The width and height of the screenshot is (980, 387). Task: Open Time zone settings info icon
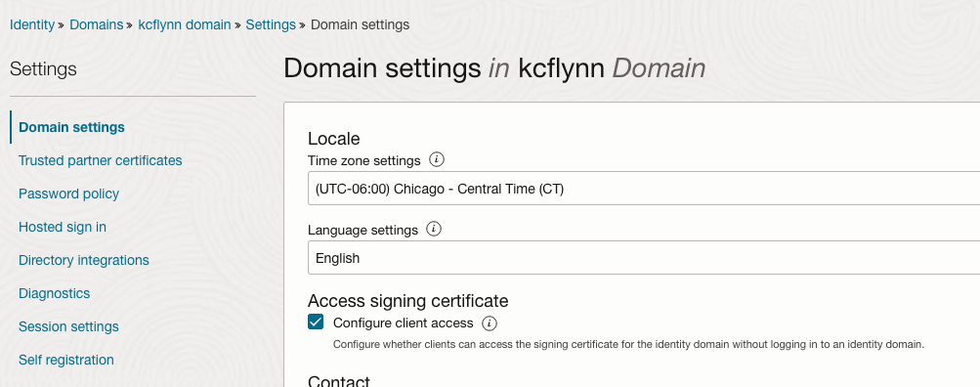point(437,160)
